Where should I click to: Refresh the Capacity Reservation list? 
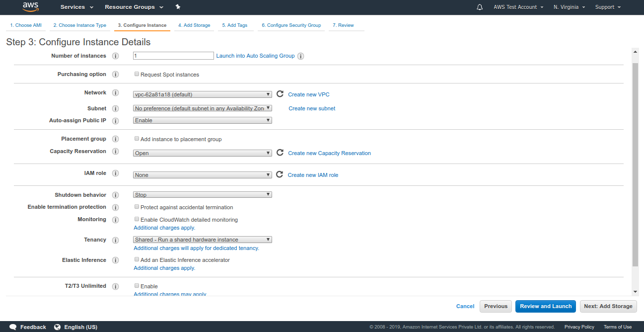coord(280,153)
